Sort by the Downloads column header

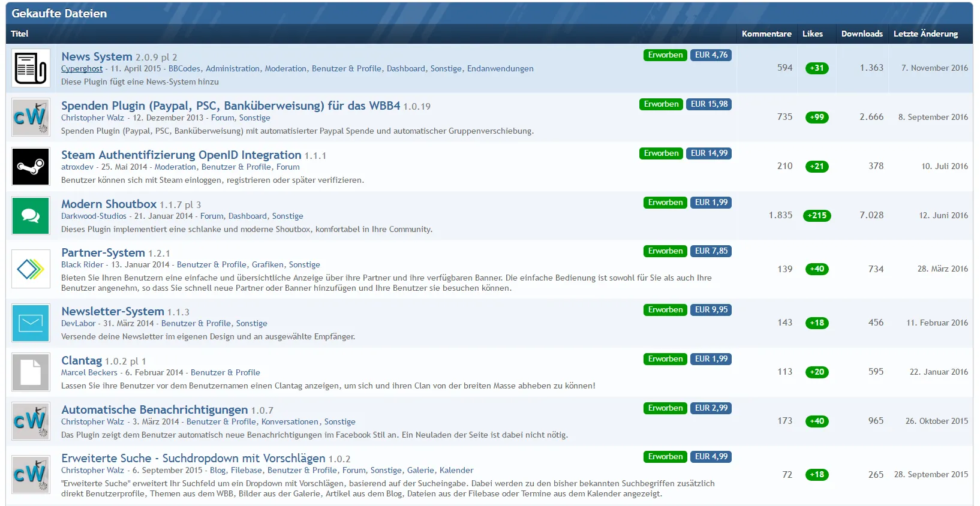[x=861, y=34]
